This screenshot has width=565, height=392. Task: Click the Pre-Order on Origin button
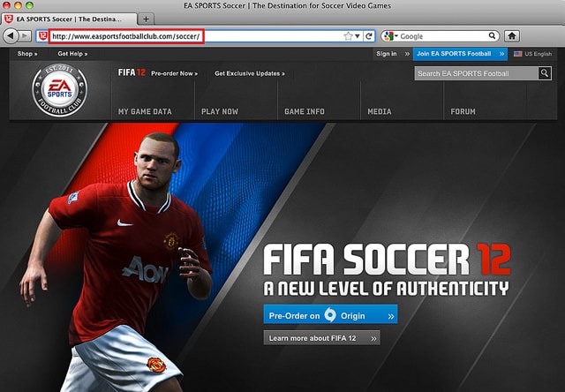[x=330, y=314]
